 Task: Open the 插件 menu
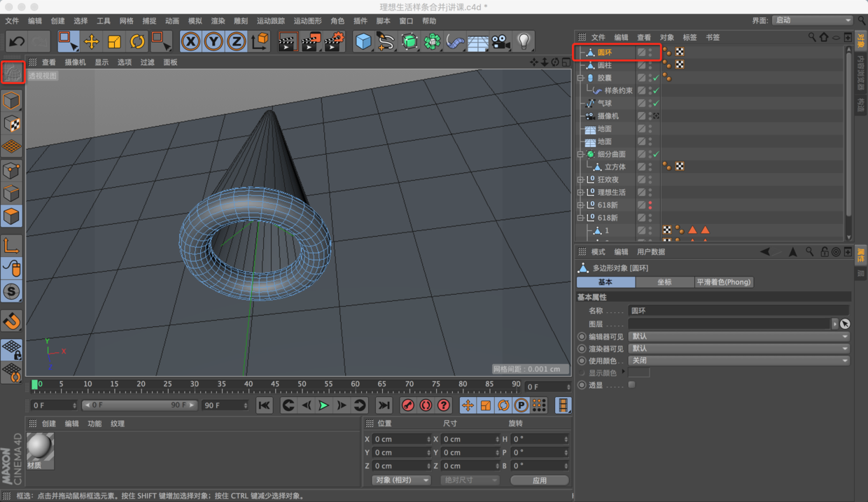point(360,21)
